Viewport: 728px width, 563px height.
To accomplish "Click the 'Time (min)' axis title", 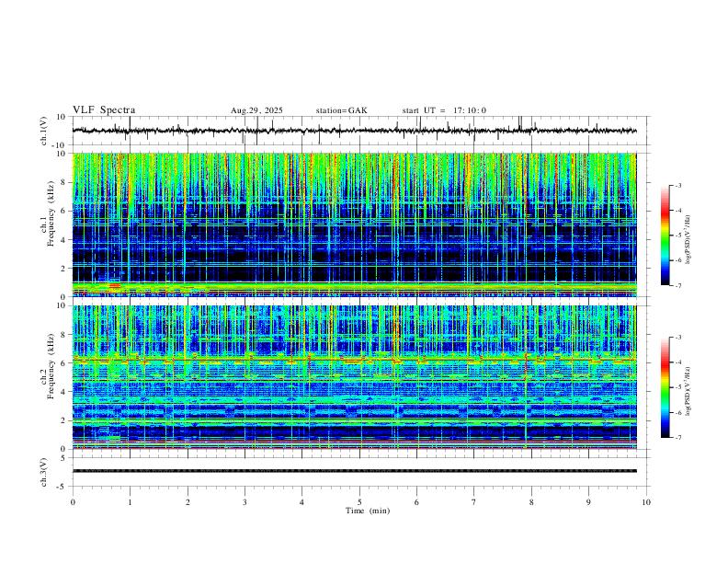I will click(368, 511).
